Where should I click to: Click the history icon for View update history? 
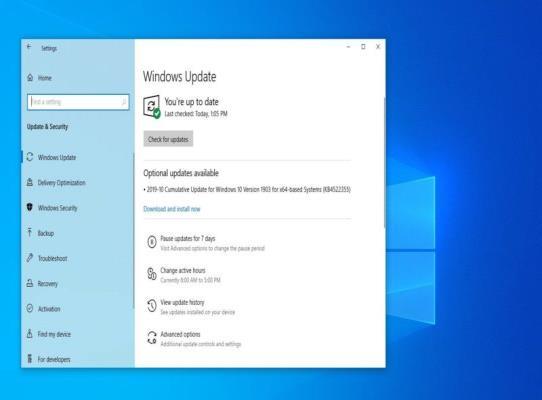click(152, 306)
